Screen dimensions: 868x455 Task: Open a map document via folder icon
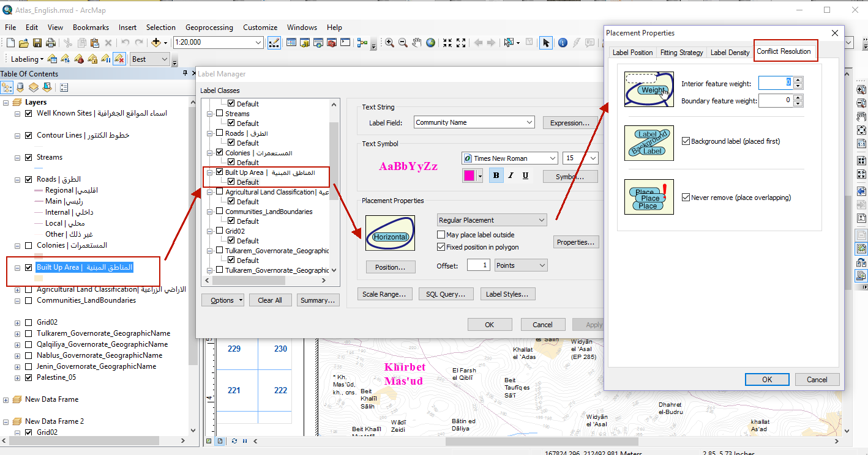tap(24, 43)
